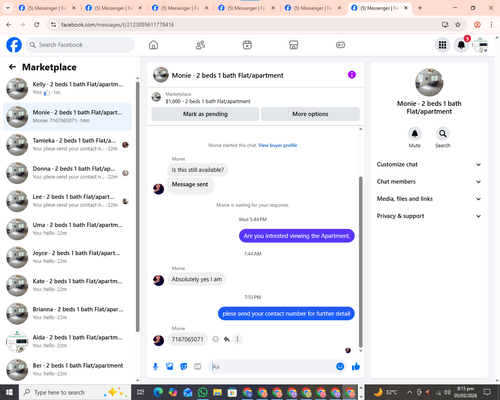Open the account profile menu
This screenshot has width=500, height=400.
(x=480, y=45)
